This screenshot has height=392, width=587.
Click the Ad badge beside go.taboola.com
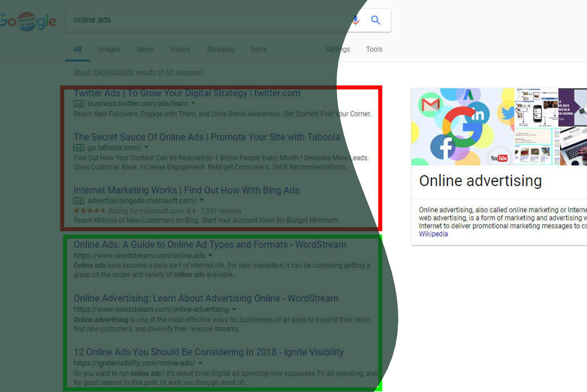coord(79,148)
